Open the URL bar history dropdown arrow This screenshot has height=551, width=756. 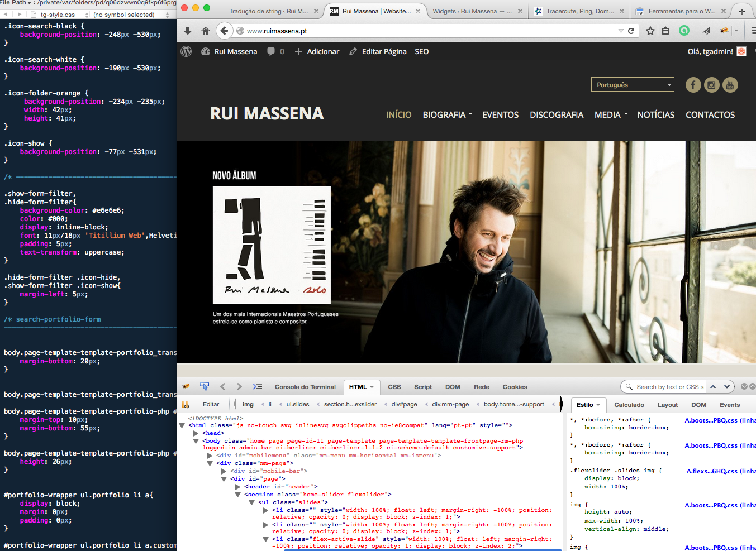click(621, 31)
